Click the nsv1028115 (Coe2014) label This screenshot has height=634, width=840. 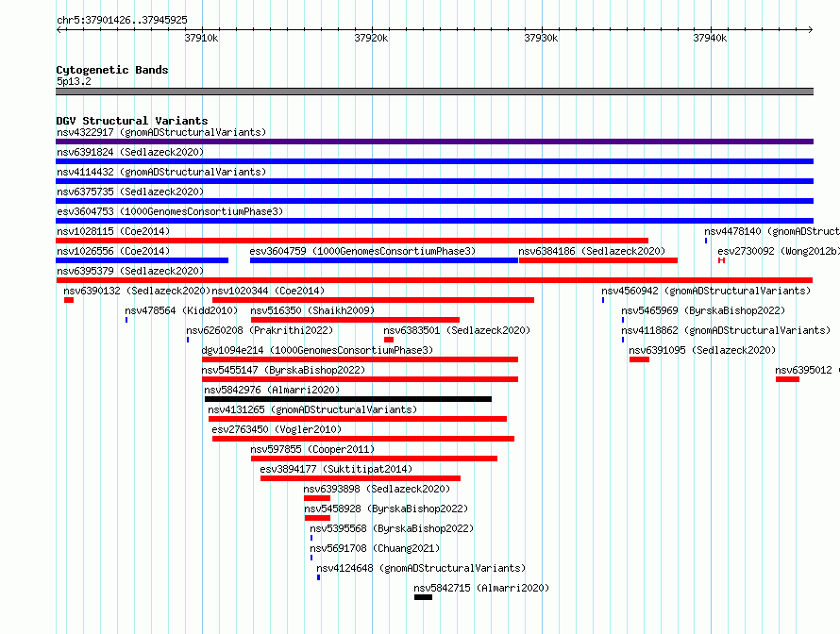113,231
